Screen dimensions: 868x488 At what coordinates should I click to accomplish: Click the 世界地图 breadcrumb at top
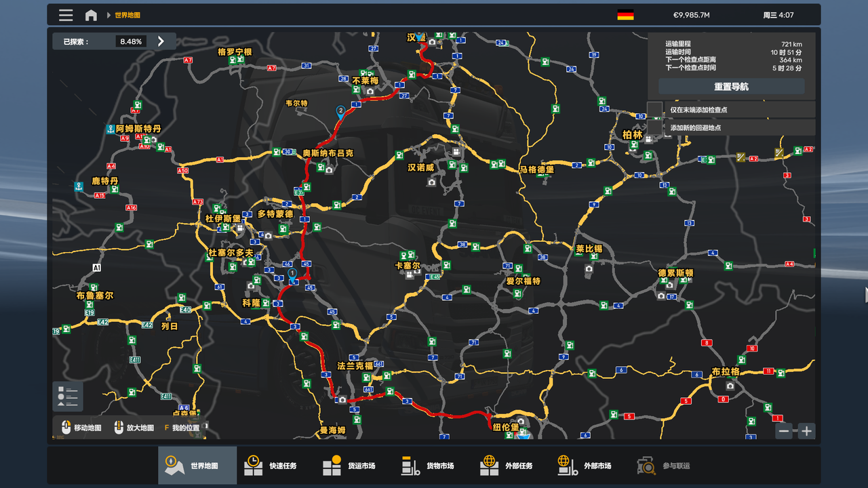[x=127, y=15]
